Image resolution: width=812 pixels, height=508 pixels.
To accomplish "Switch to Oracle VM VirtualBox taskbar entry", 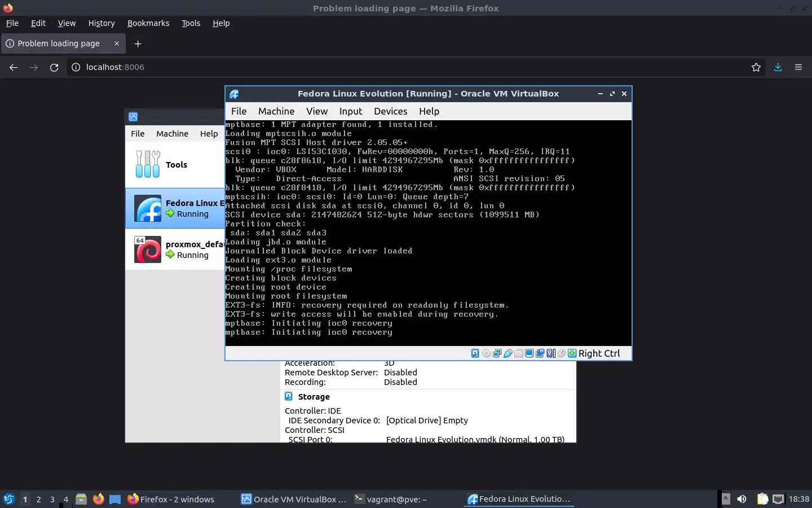I will tap(294, 499).
